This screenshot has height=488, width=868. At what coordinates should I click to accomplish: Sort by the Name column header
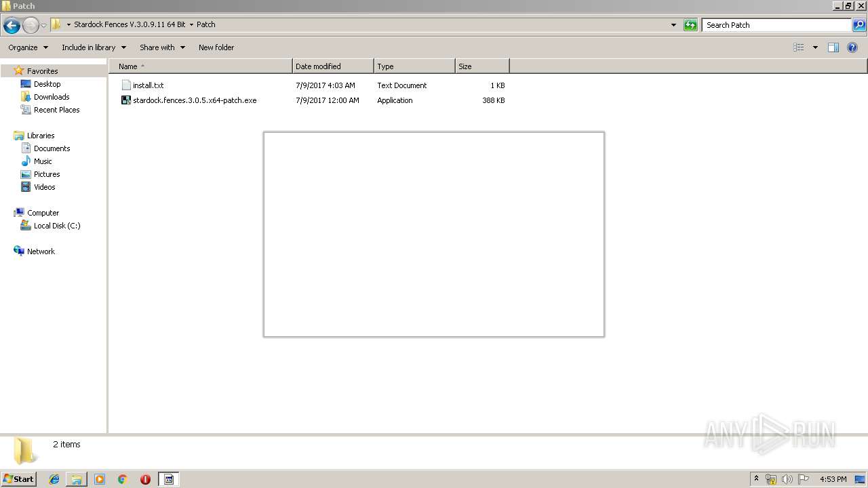201,66
